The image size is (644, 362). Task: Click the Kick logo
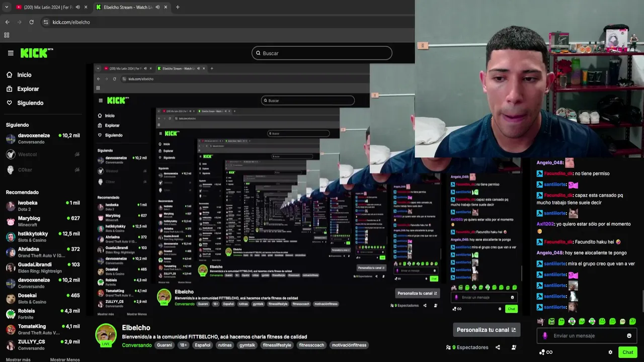pyautogui.click(x=36, y=53)
